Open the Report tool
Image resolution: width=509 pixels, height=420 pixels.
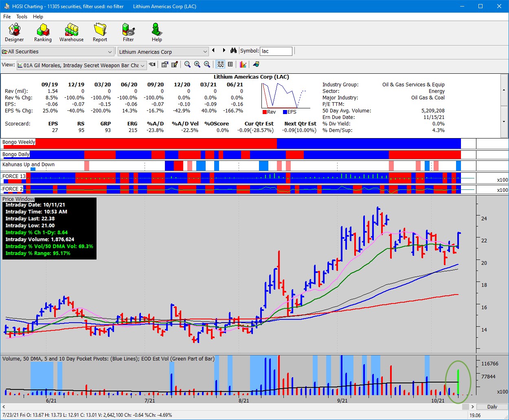click(100, 33)
